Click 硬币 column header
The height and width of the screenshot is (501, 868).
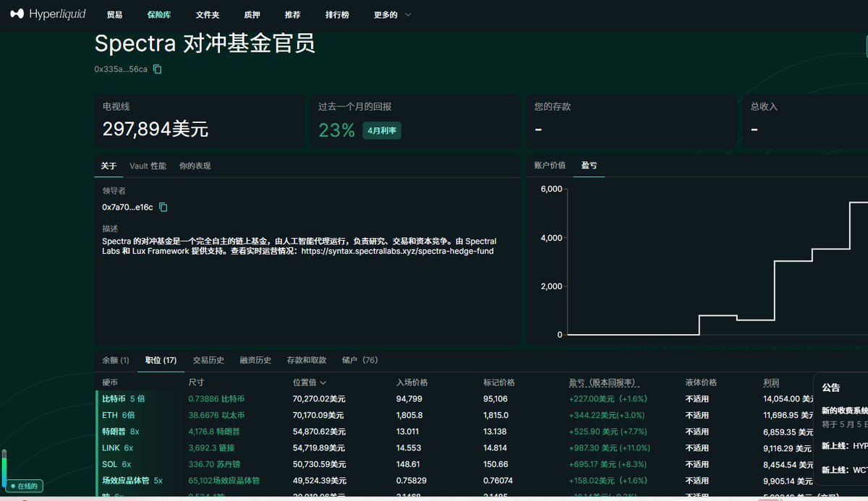(x=110, y=382)
